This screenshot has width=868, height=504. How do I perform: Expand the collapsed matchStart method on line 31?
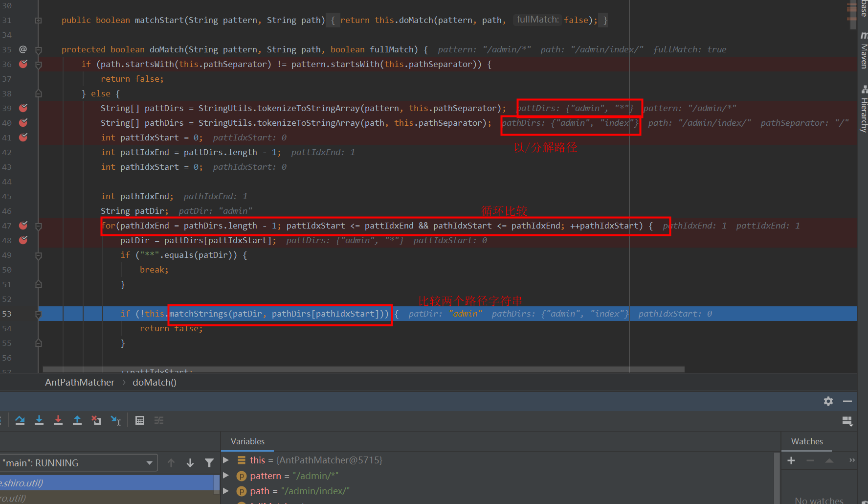(38, 21)
